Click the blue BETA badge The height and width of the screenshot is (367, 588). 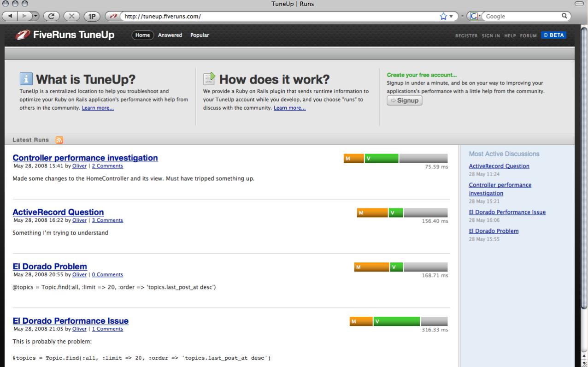(553, 35)
